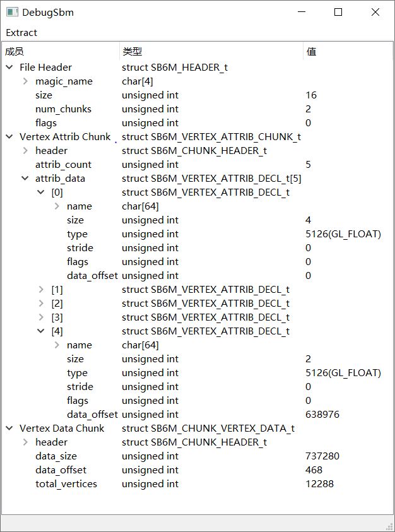Expand the [1] attribute element

pyautogui.click(x=41, y=290)
